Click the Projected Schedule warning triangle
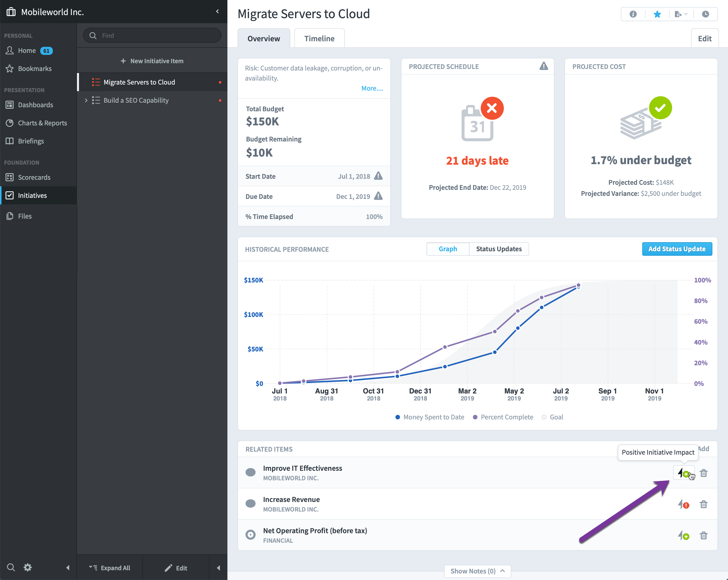This screenshot has width=728, height=580. click(x=544, y=66)
